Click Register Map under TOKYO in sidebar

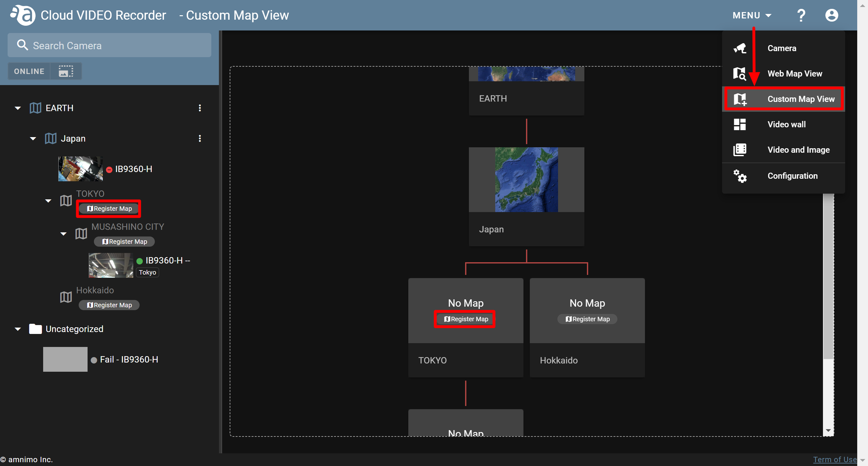(x=109, y=209)
